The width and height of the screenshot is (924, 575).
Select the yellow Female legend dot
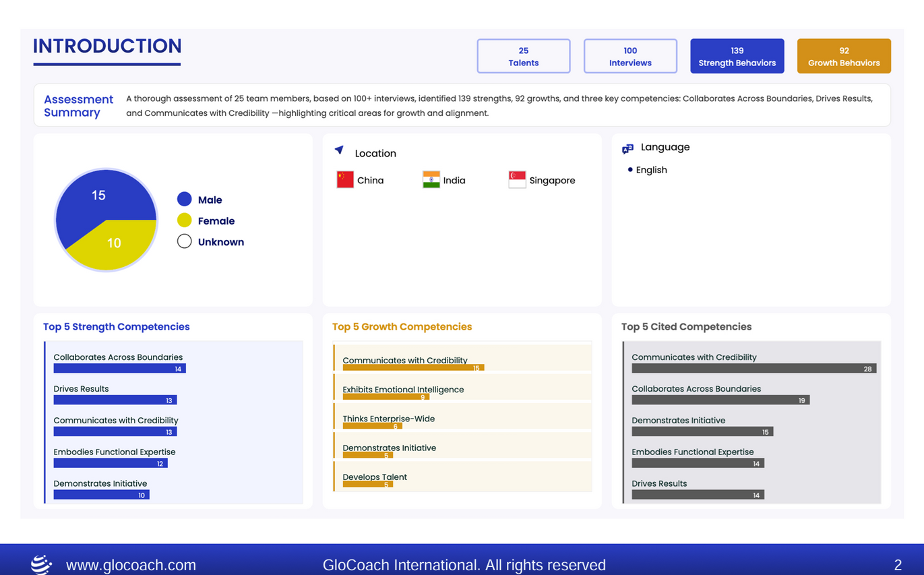point(184,220)
